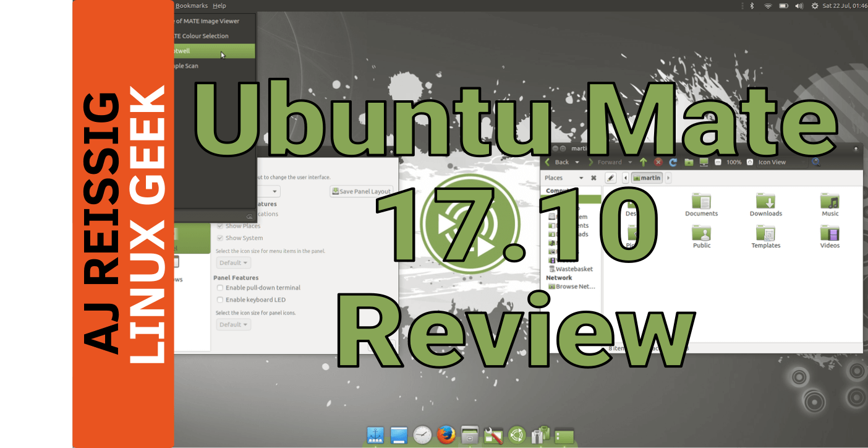Viewport: 868px width, 448px height.
Task: Open the Forward history dropdown arrow
Action: pos(630,162)
